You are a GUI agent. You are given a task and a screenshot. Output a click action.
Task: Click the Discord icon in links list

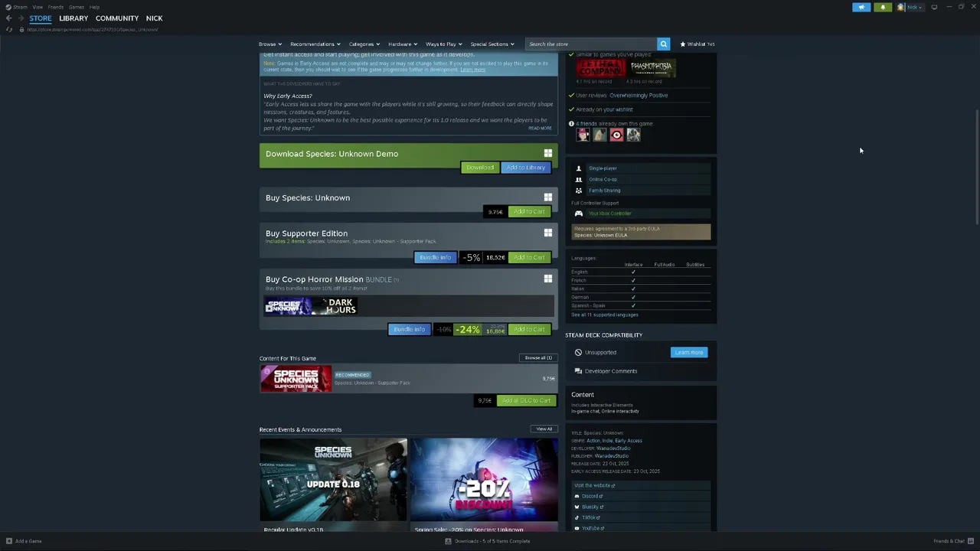(x=577, y=496)
